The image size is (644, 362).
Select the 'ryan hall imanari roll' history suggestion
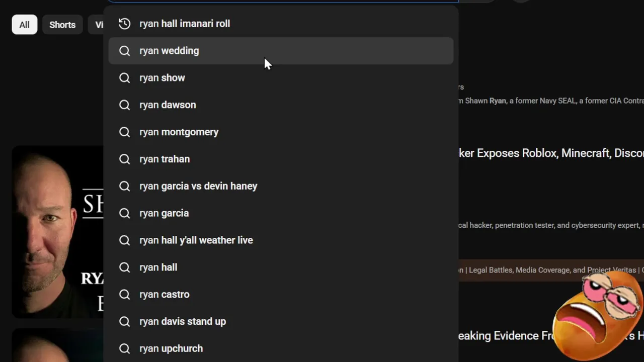pyautogui.click(x=281, y=24)
